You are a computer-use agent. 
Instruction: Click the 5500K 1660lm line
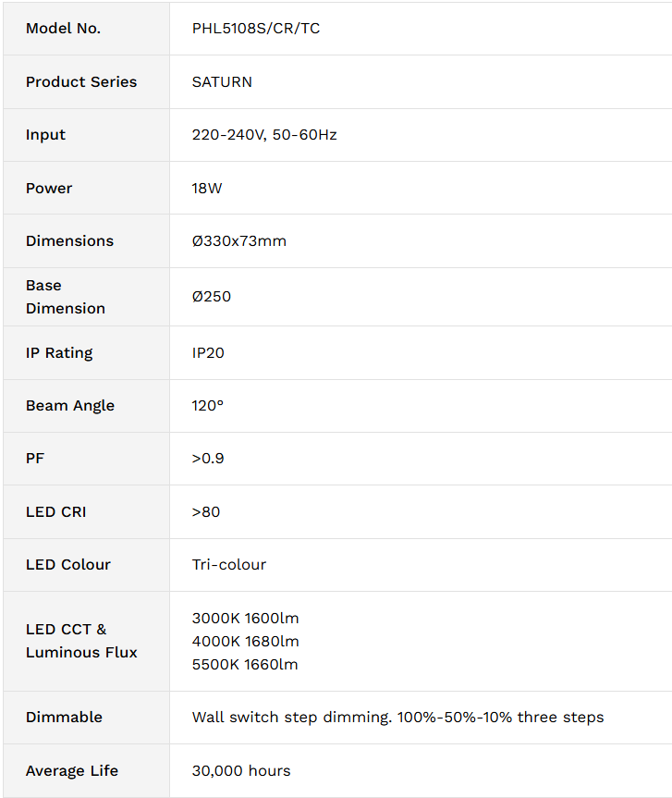(x=245, y=665)
